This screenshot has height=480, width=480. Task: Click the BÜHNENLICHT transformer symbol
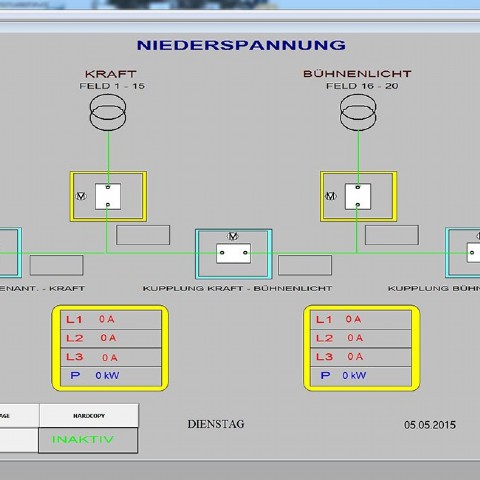358,112
